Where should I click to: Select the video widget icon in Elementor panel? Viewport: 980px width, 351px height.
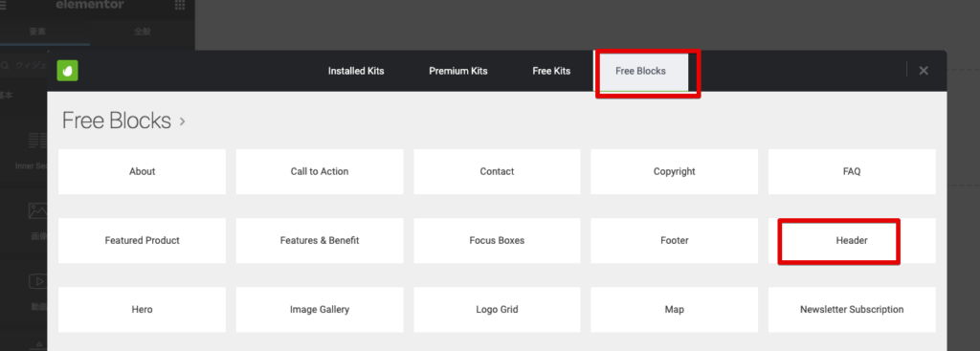[37, 282]
